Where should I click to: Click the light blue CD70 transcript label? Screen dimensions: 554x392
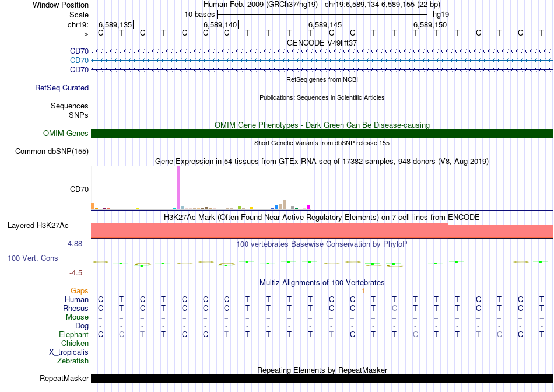point(79,60)
